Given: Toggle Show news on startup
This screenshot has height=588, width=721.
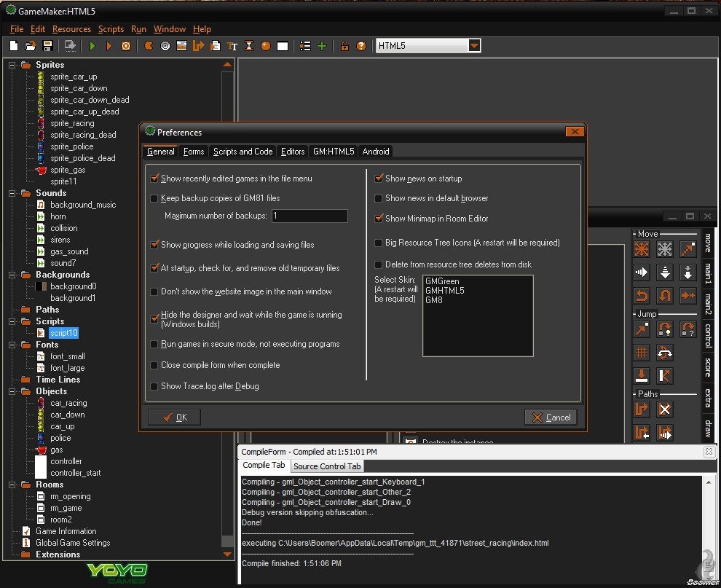Looking at the screenshot, I should click(379, 179).
